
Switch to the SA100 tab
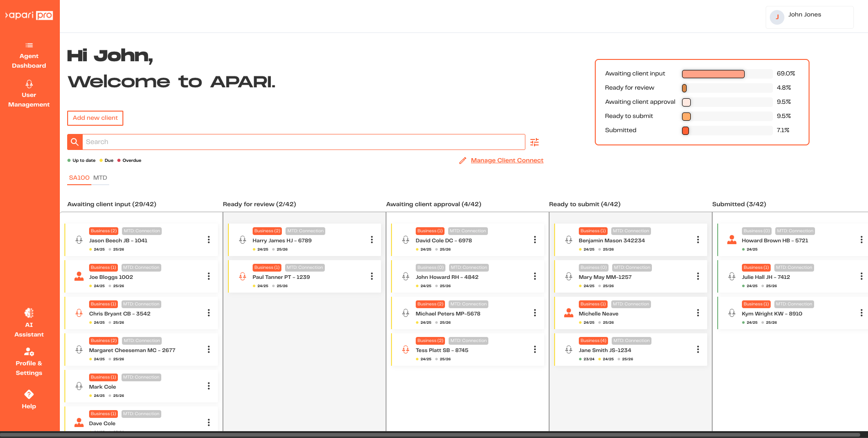[x=79, y=178]
